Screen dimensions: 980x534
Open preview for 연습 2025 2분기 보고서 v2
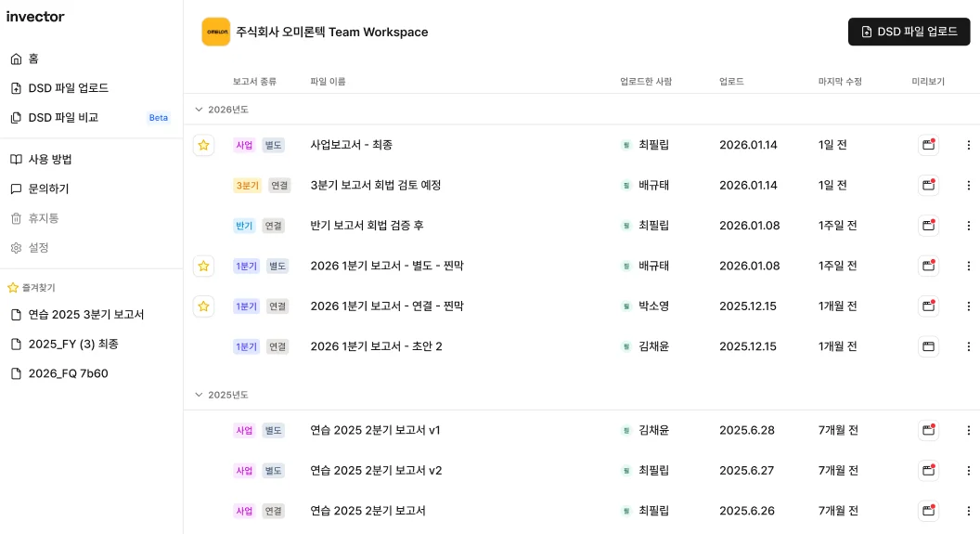click(x=928, y=471)
